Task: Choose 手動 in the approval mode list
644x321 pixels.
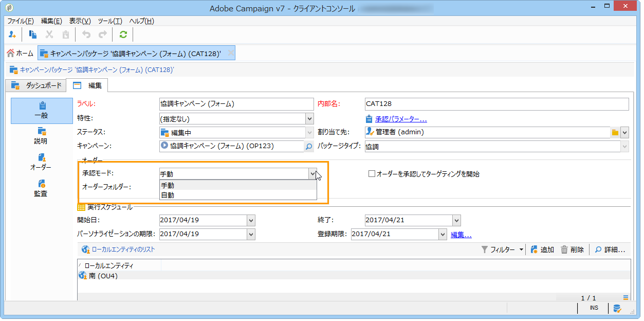Action: (x=238, y=185)
